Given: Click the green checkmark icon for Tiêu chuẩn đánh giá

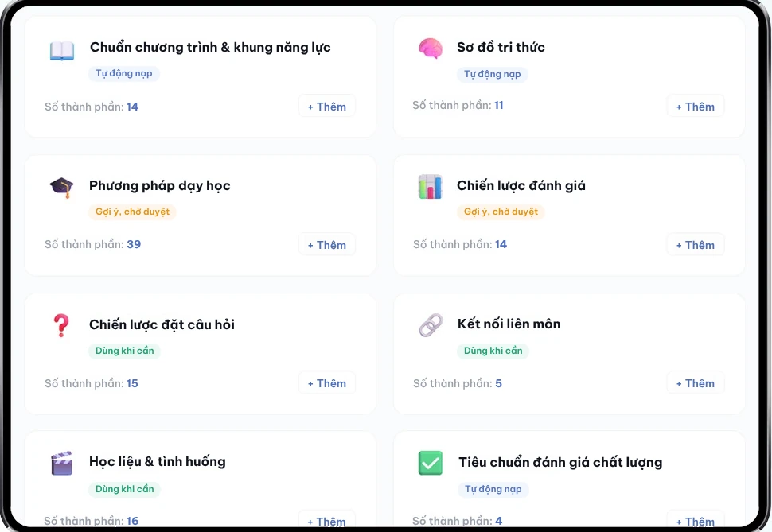Looking at the screenshot, I should pyautogui.click(x=431, y=463).
